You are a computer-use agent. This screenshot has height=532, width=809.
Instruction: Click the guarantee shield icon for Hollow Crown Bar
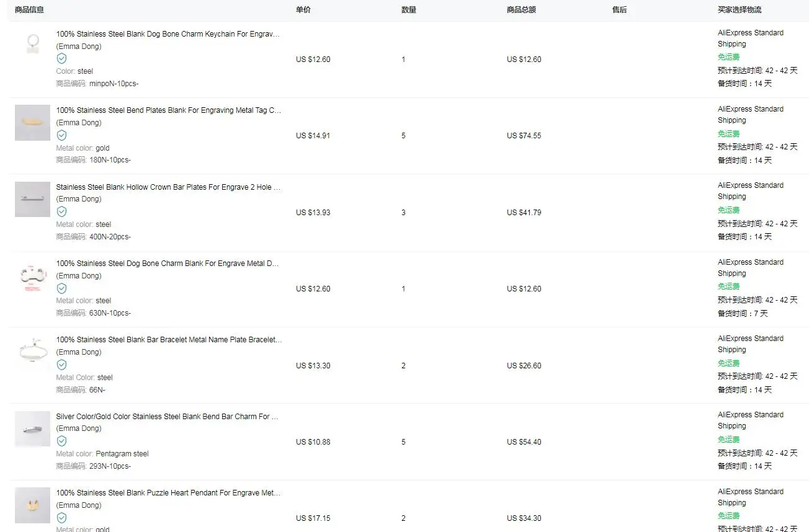(61, 211)
